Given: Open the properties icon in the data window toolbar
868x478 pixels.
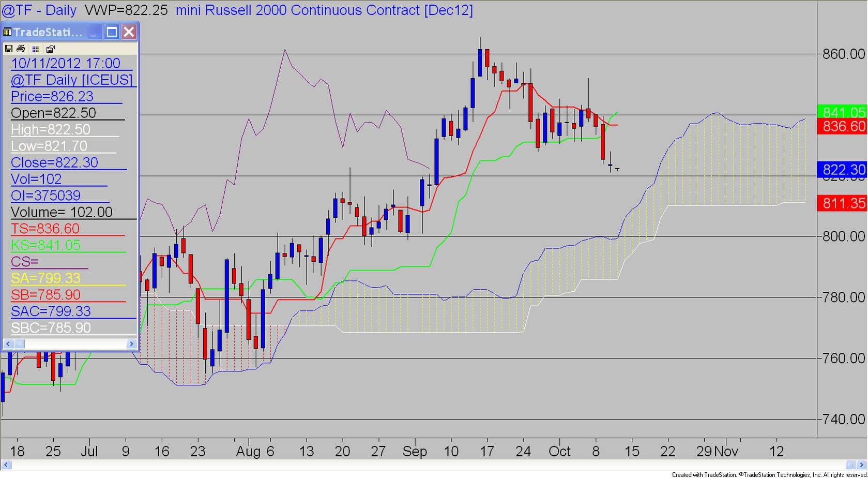Looking at the screenshot, I should (x=50, y=49).
